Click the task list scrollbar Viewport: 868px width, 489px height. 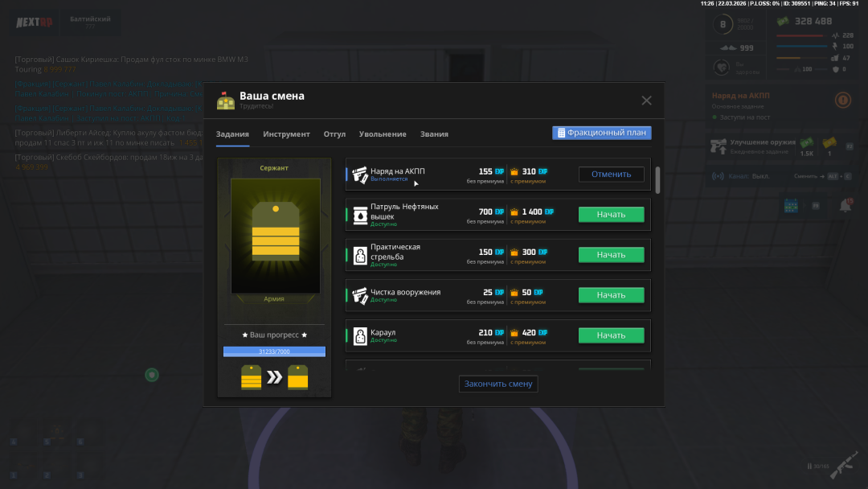658,180
